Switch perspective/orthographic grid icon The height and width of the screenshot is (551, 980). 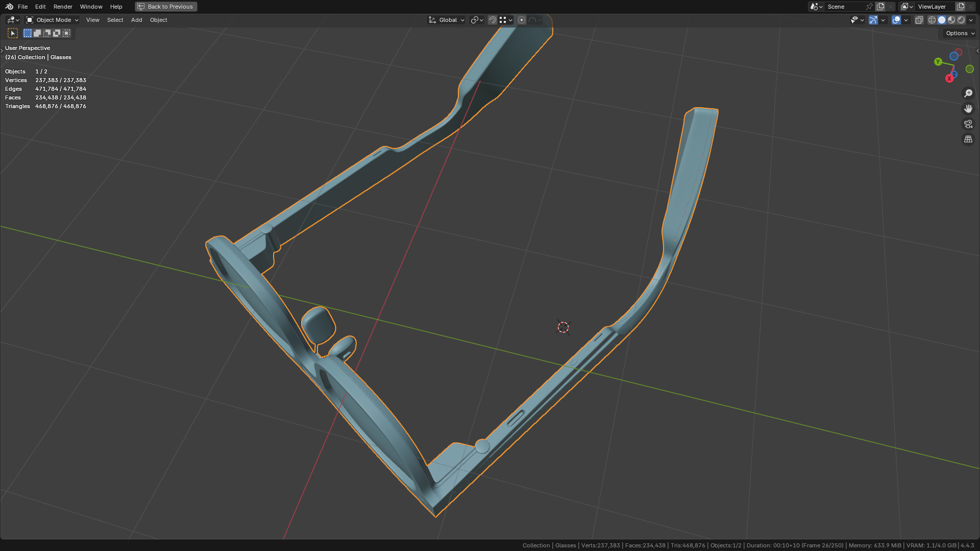point(968,139)
